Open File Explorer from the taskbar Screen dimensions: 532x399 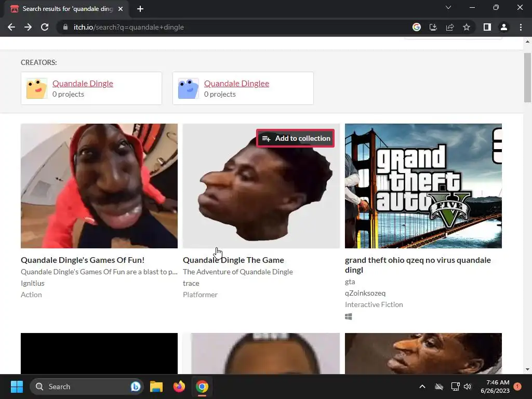tap(156, 387)
